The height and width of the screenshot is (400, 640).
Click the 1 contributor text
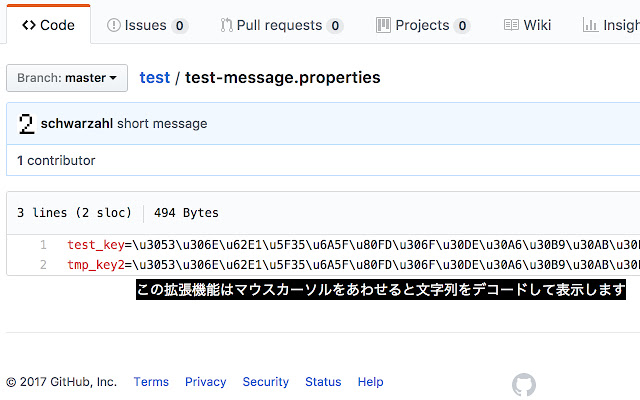(56, 160)
